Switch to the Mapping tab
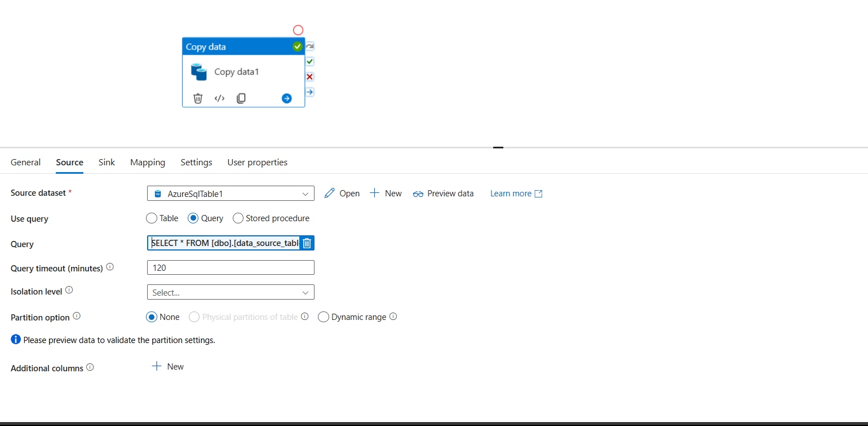Screen dimensions: 868x426 click(x=147, y=162)
